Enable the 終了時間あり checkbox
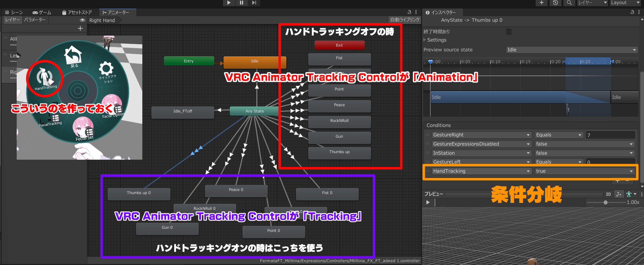Screen dimensions: 644x265 point(509,32)
